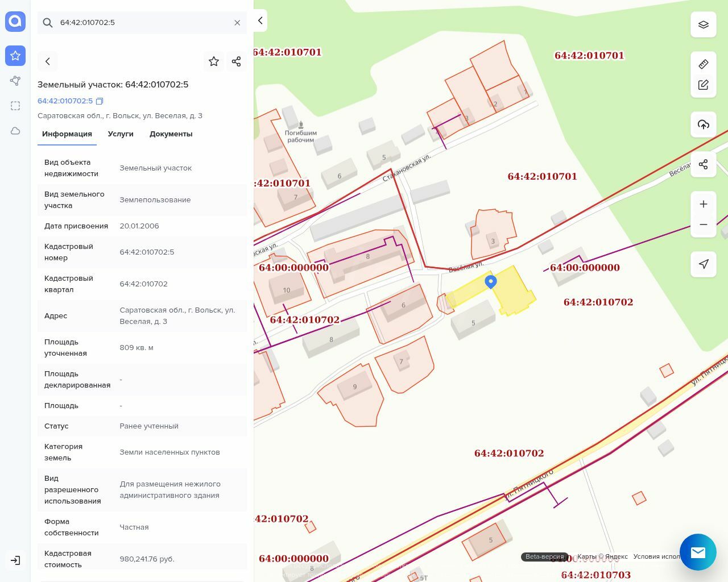Zoom out on the map
Image resolution: width=728 pixels, height=582 pixels.
(x=703, y=225)
